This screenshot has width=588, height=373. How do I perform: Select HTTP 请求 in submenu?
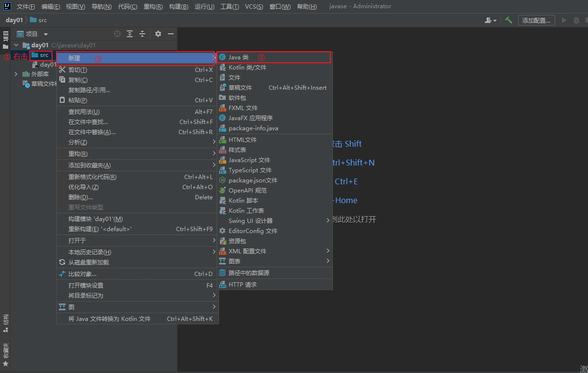pos(274,284)
